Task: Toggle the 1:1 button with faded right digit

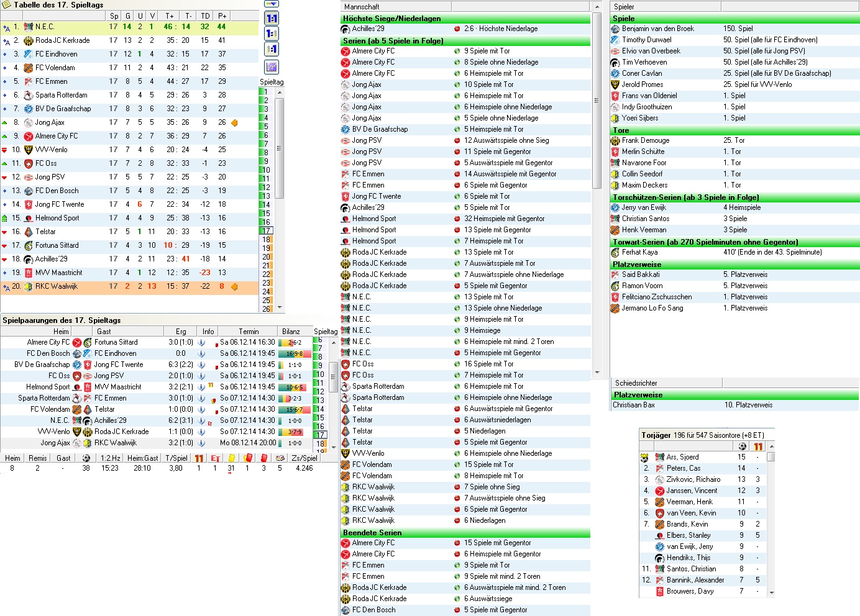Action: click(272, 34)
